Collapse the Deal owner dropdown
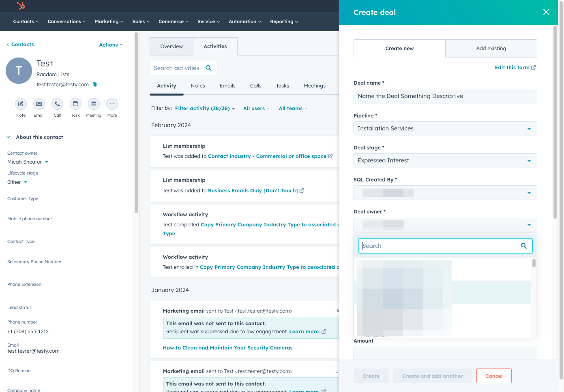The image size is (564, 392). click(445, 225)
